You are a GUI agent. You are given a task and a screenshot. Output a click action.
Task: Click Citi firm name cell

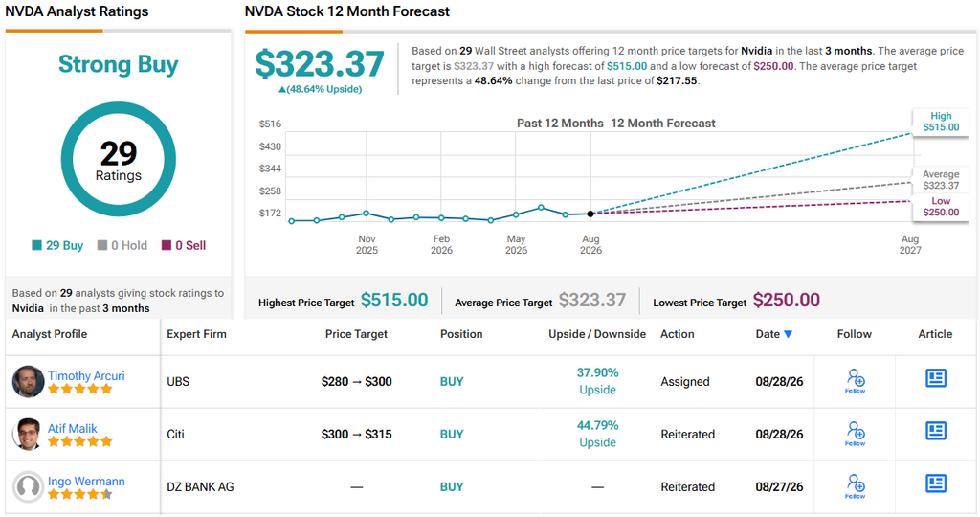[x=176, y=434]
